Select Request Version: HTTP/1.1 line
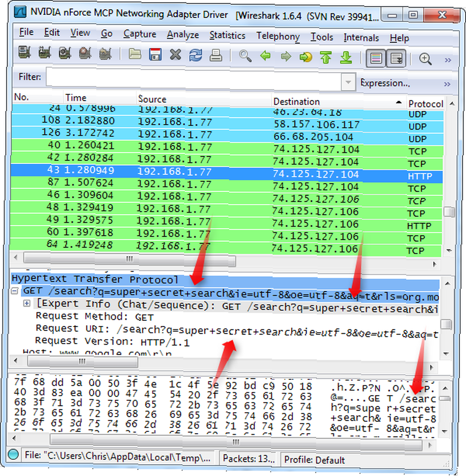This screenshot has width=466, height=476. point(112,341)
